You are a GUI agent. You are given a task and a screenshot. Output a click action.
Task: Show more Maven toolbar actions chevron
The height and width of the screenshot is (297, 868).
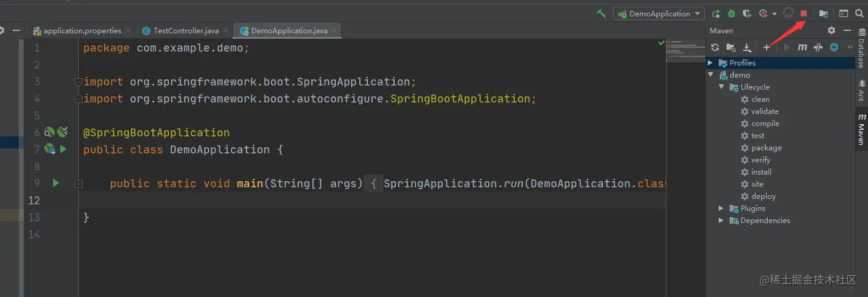[x=849, y=47]
